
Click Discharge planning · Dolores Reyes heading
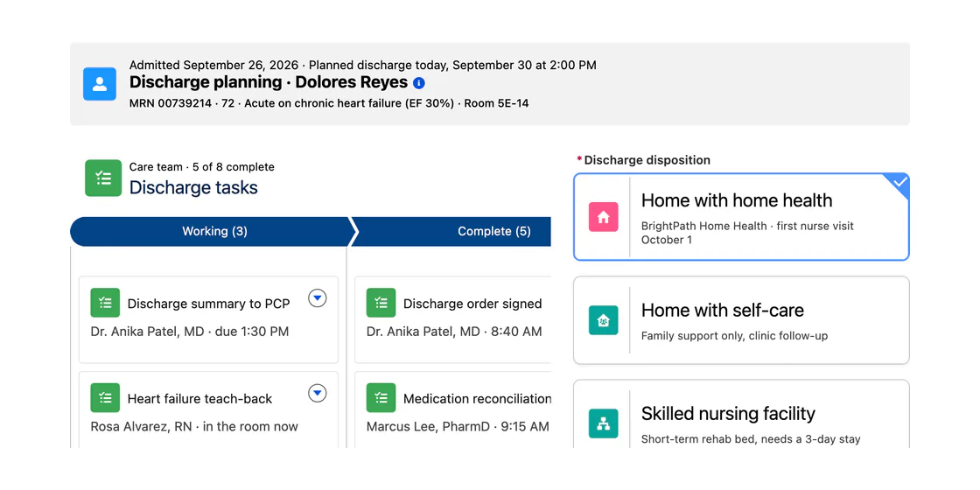(269, 82)
